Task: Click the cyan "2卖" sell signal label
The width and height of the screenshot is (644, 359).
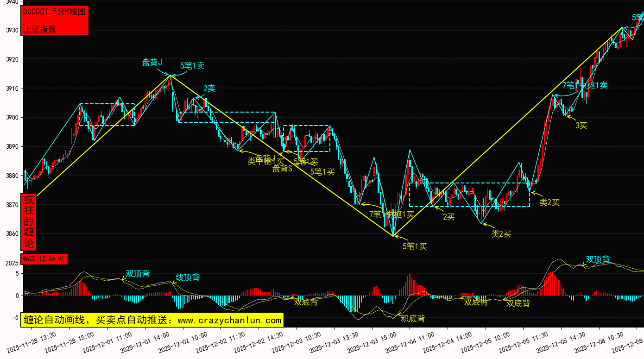Action: pos(209,88)
